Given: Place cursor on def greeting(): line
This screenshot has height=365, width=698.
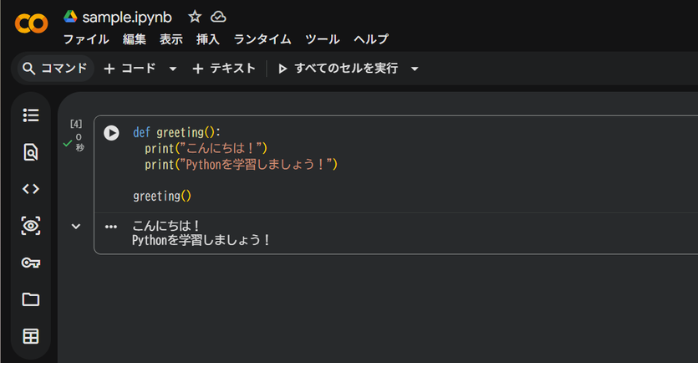Looking at the screenshot, I should (177, 133).
